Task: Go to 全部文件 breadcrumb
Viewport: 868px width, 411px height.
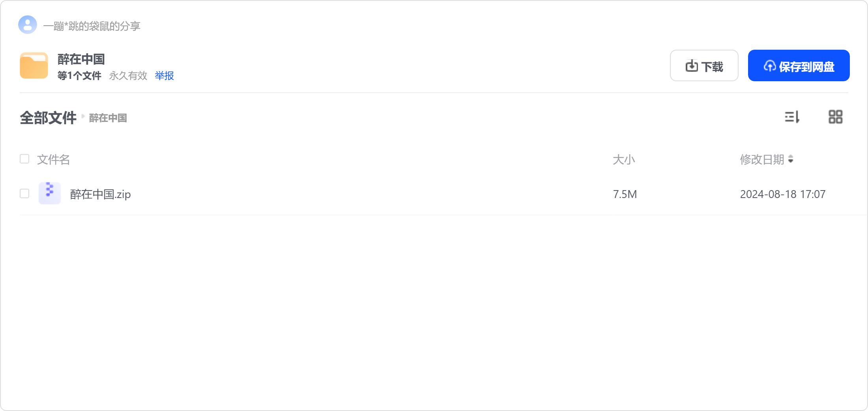Action: click(x=48, y=118)
